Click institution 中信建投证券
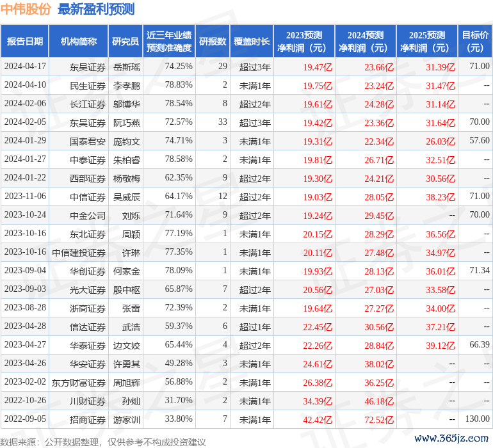Viewport: 493px width, 448px height. pyautogui.click(x=79, y=252)
